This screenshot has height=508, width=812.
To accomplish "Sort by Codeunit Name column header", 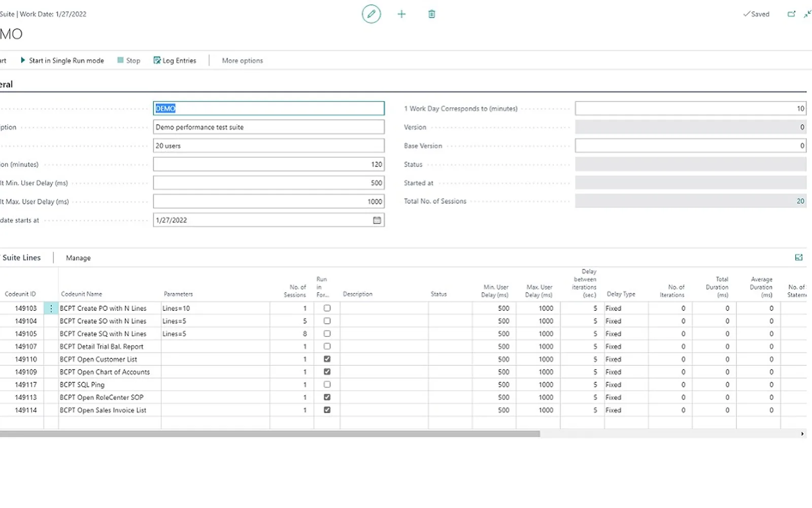I will click(x=82, y=294).
